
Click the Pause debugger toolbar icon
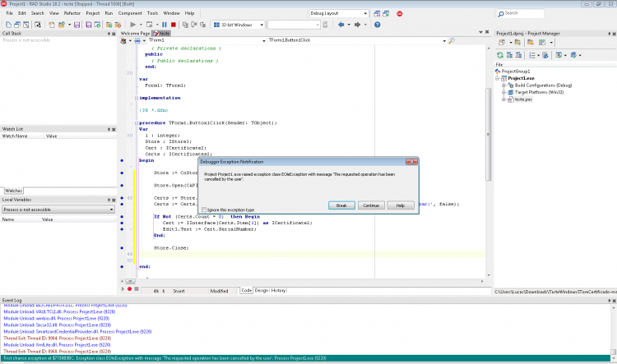[x=165, y=25]
